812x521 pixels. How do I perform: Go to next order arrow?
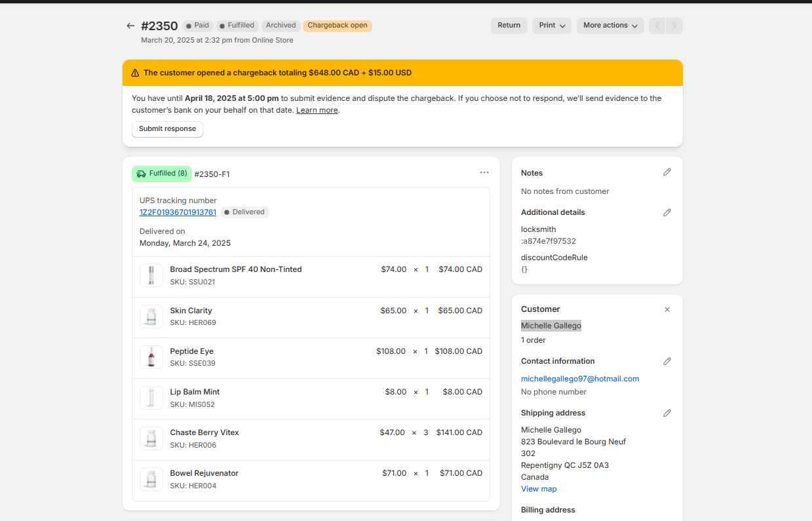(674, 26)
